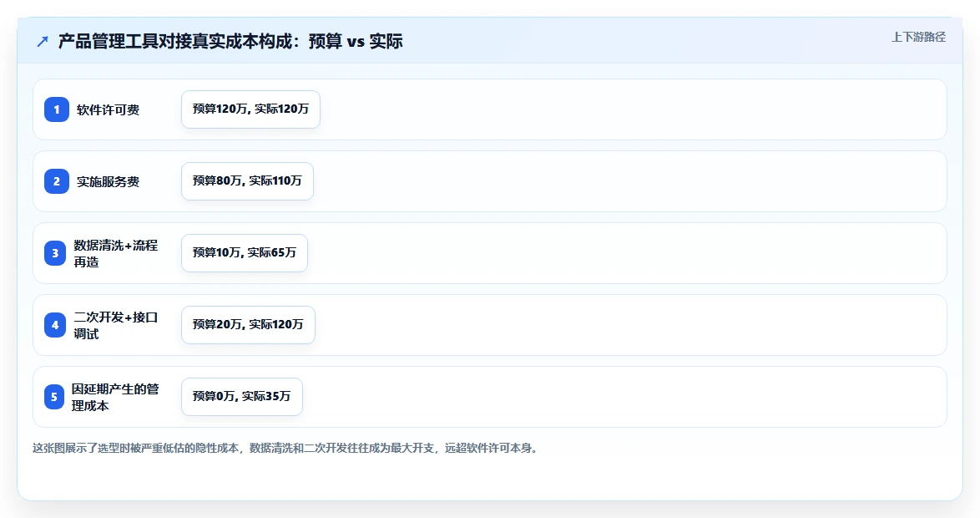Select number badge 3 for 数据清洗+流程再造

pyautogui.click(x=55, y=253)
